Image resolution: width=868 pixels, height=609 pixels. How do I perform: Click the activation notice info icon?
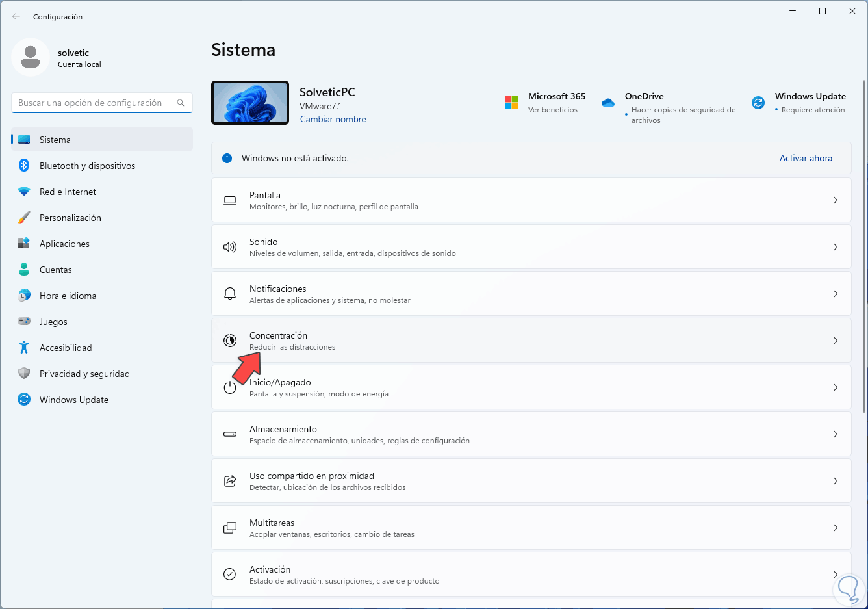227,158
